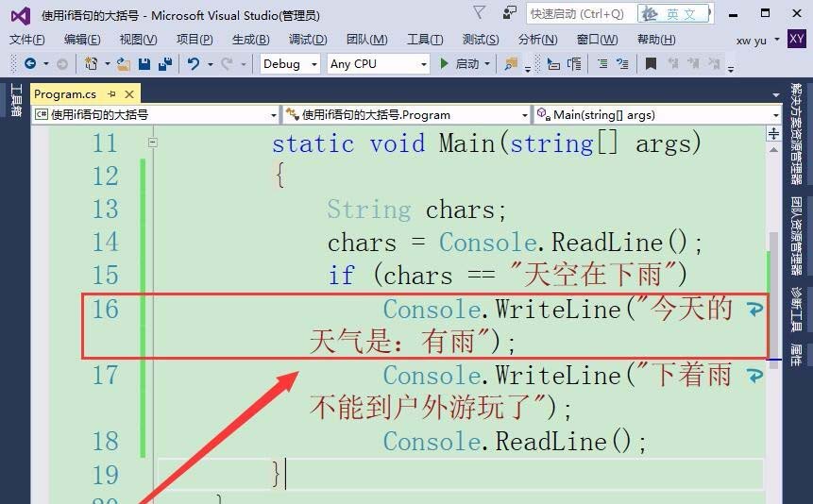This screenshot has height=504, width=813.
Task: Open the 文件(F) menu
Action: [x=27, y=40]
